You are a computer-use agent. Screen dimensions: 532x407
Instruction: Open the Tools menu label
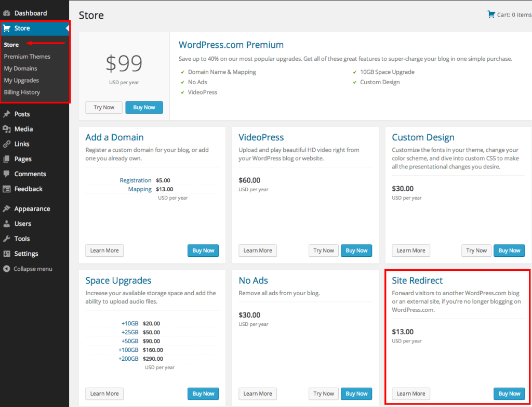coord(22,239)
